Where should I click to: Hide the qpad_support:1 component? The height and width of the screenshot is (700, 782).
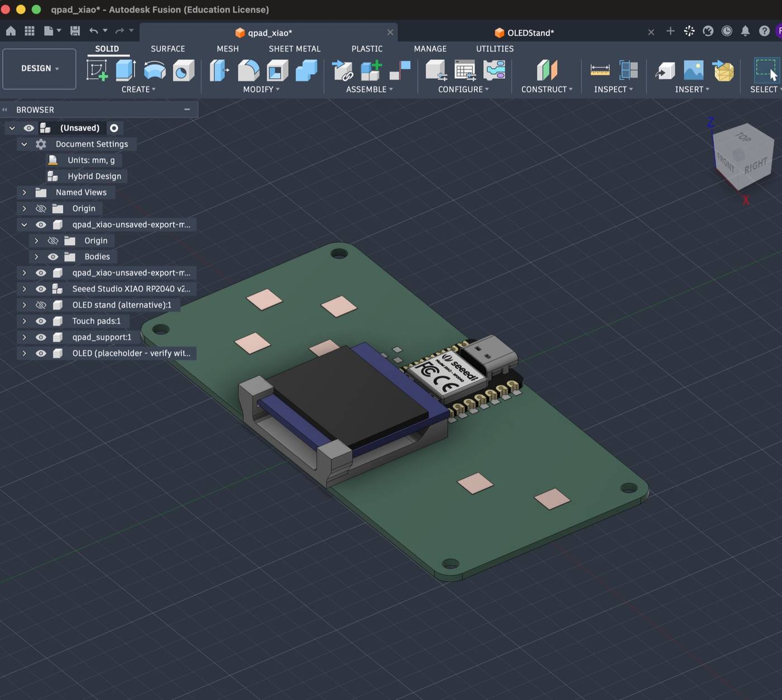[41, 337]
